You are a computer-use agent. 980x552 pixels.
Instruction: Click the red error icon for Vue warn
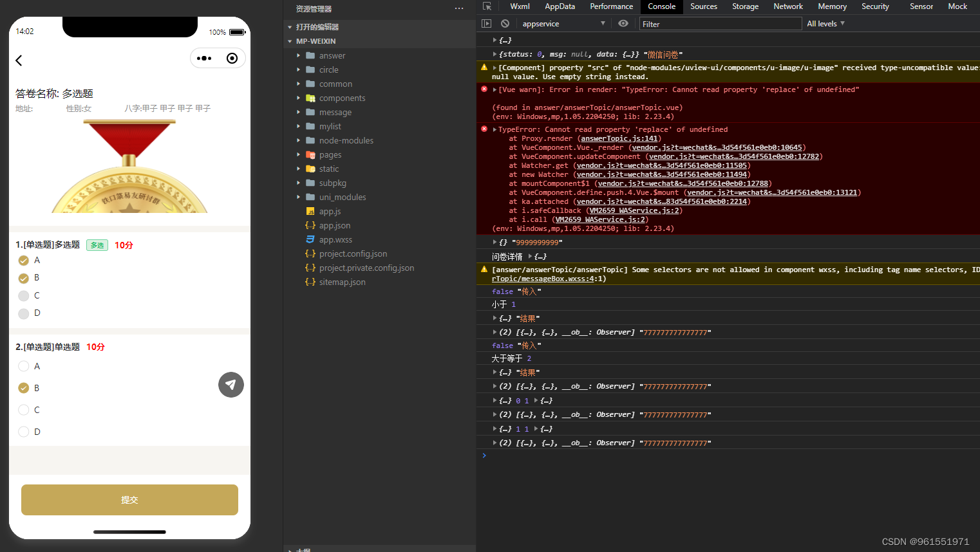click(484, 89)
